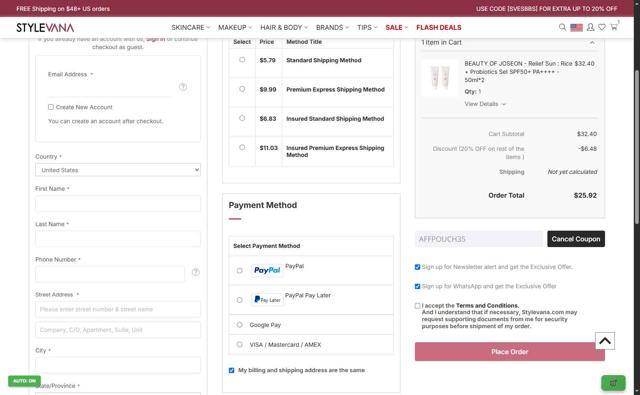Click the Cancel Coupon button

pyautogui.click(x=576, y=239)
